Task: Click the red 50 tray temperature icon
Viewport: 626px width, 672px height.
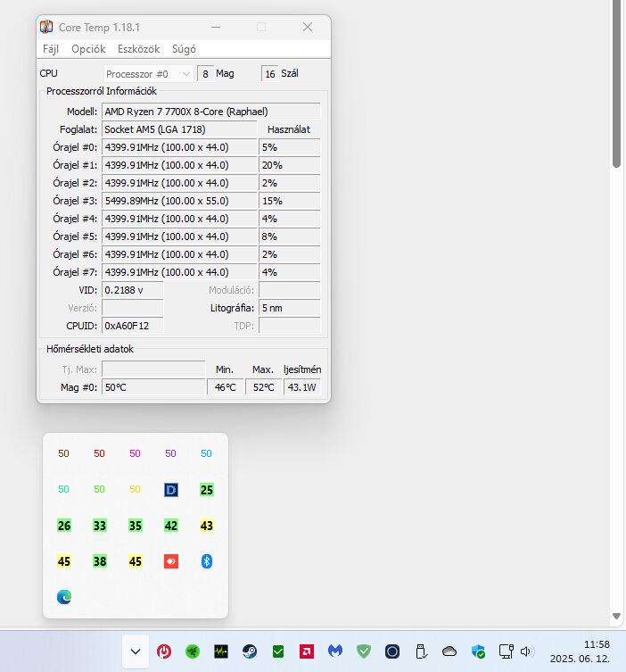Action: pos(99,453)
